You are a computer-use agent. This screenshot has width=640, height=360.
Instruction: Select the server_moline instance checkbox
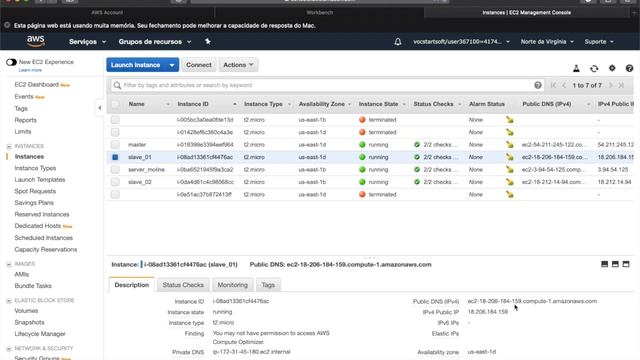point(115,169)
